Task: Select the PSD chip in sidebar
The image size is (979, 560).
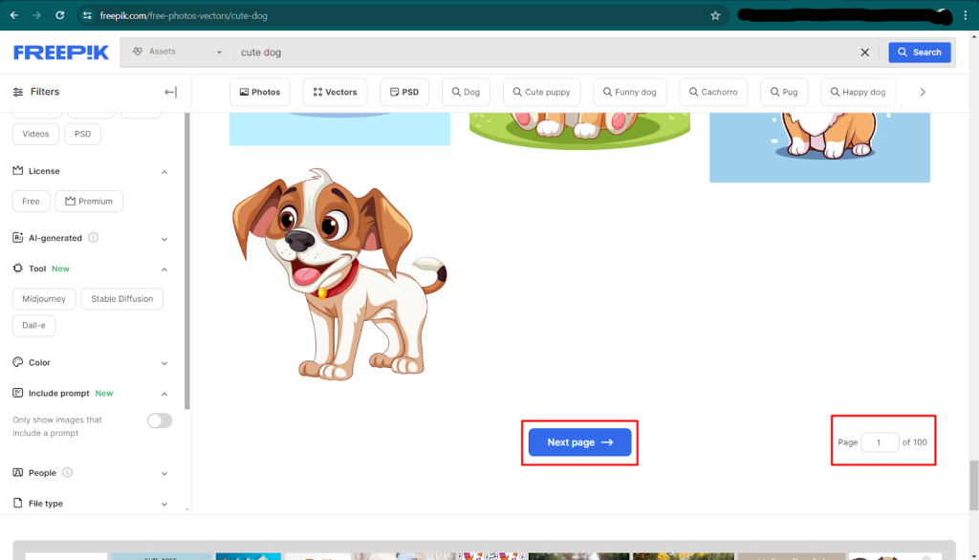Action: coord(82,134)
